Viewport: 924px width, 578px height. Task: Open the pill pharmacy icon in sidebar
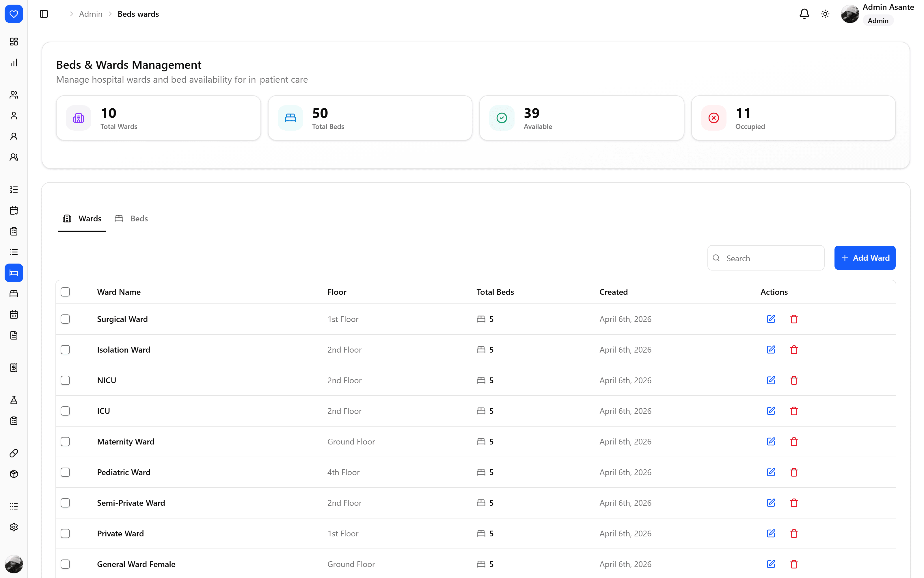point(14,453)
